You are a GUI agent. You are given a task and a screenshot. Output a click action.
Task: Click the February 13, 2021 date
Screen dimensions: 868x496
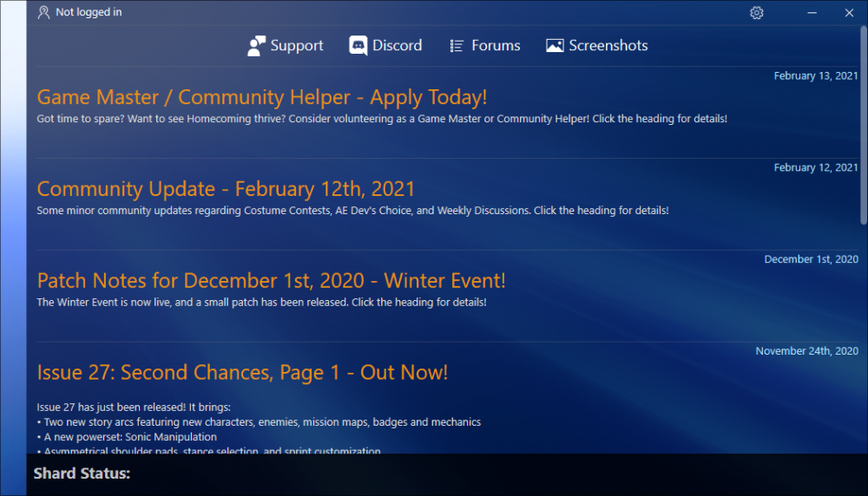[x=815, y=75]
